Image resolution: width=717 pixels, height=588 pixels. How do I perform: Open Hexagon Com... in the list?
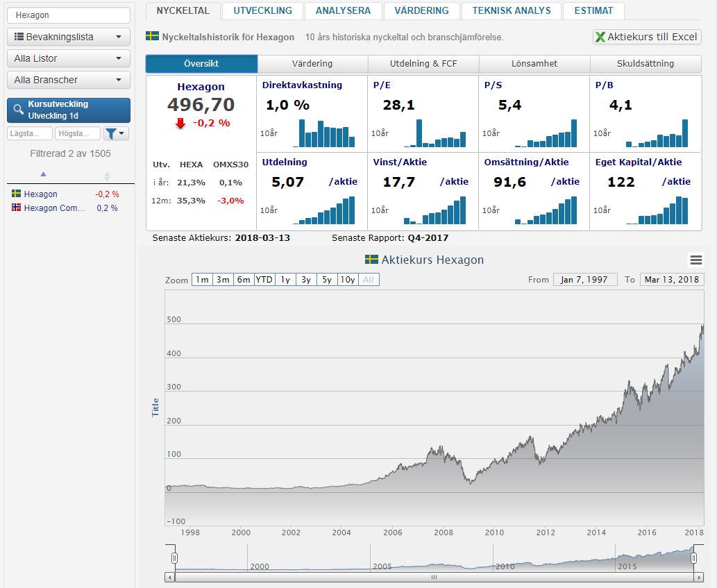[x=54, y=208]
